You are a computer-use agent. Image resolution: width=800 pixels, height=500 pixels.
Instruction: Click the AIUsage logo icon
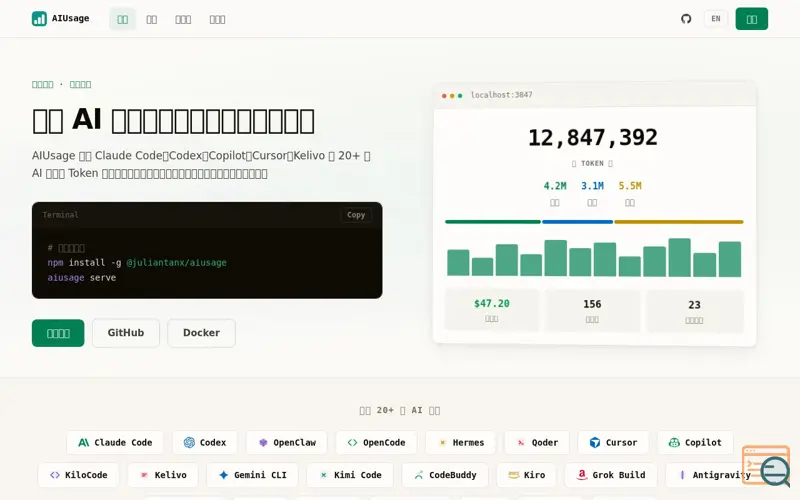click(x=39, y=19)
